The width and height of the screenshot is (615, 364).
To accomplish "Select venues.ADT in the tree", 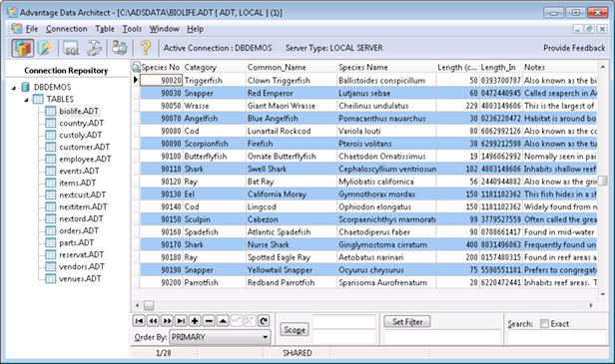I will pyautogui.click(x=80, y=278).
